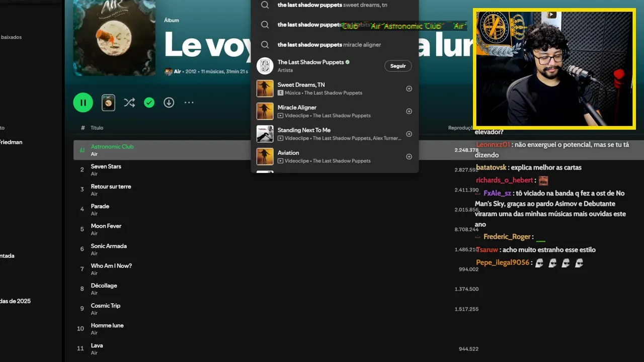
Task: Pause playback with the green button
Action: click(x=83, y=103)
